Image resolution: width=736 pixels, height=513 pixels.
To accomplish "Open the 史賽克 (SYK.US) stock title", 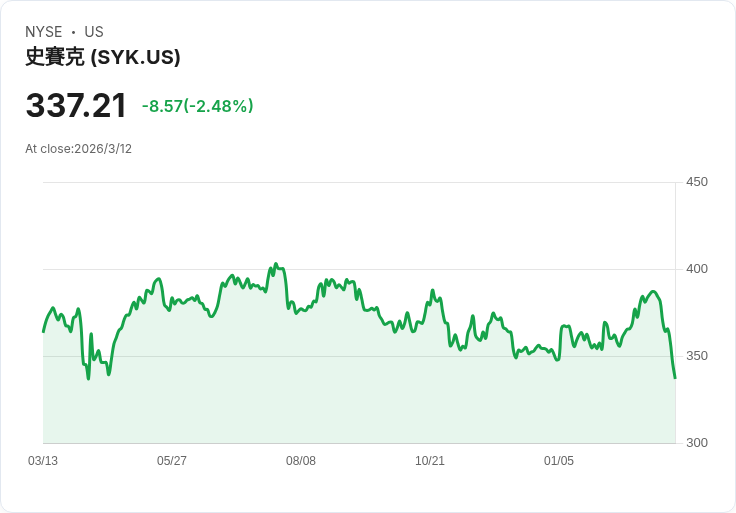I will (102, 57).
